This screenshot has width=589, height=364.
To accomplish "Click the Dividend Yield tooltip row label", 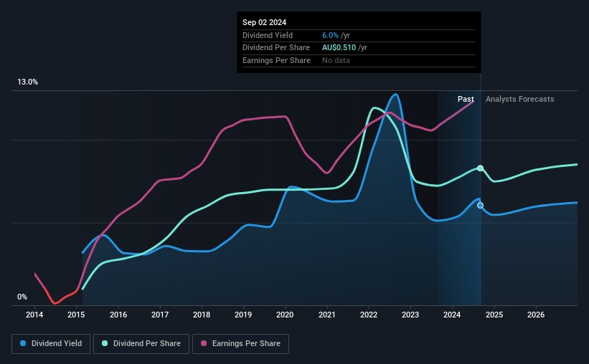I will (268, 35).
